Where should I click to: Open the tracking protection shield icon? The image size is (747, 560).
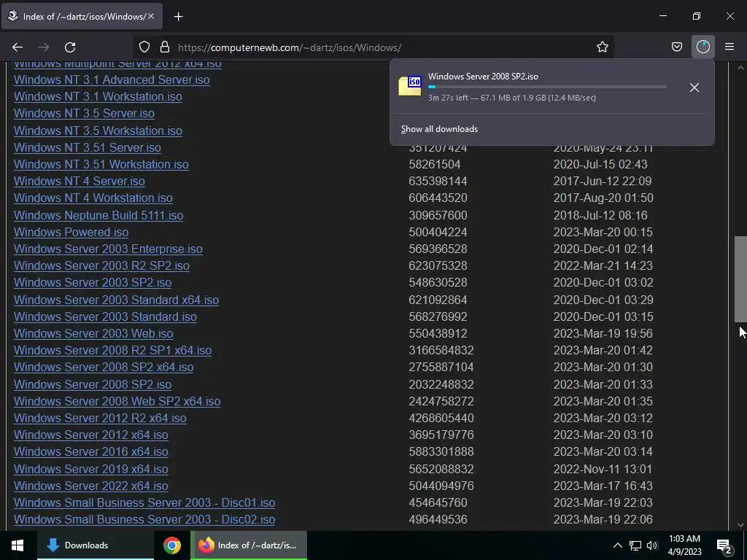click(144, 47)
